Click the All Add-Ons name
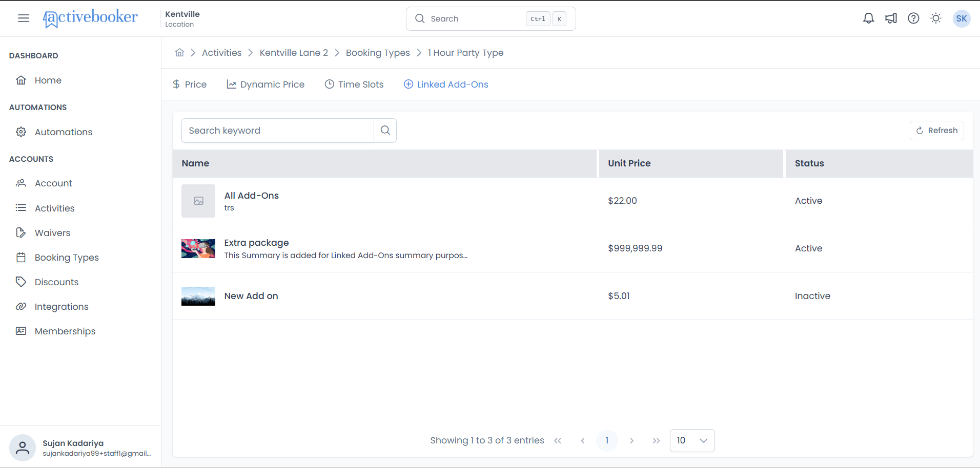980x468 pixels. (x=252, y=196)
